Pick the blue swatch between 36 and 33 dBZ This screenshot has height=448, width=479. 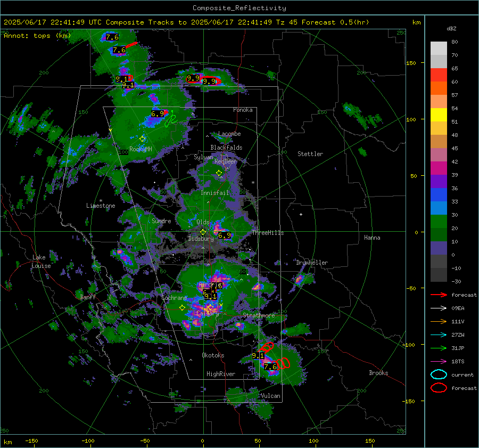pyautogui.click(x=439, y=195)
